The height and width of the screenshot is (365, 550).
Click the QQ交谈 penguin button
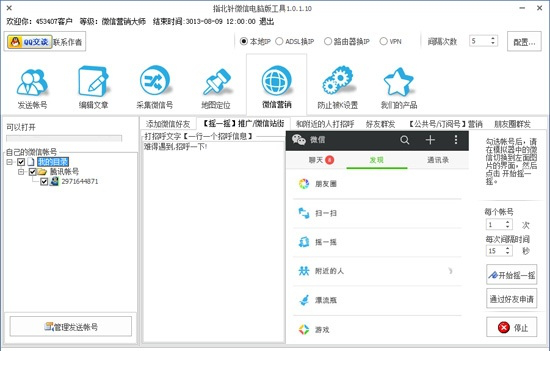point(29,42)
